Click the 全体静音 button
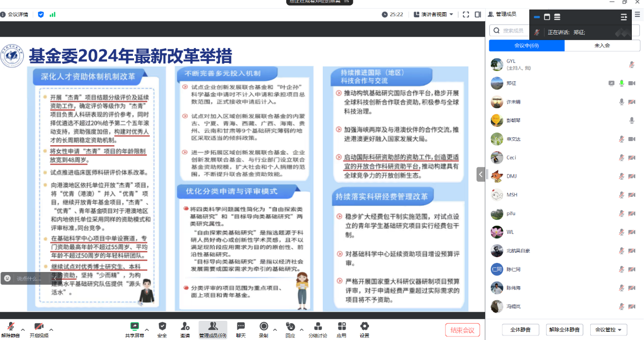 coord(521,330)
